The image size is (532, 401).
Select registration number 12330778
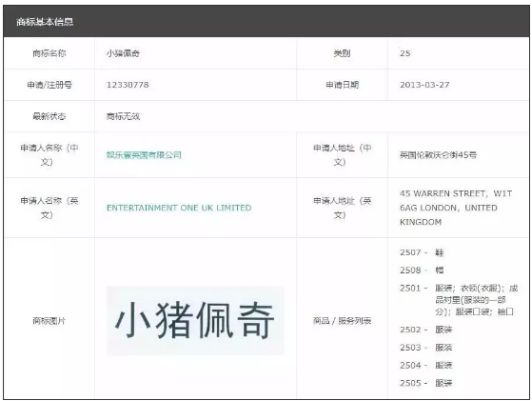click(128, 85)
